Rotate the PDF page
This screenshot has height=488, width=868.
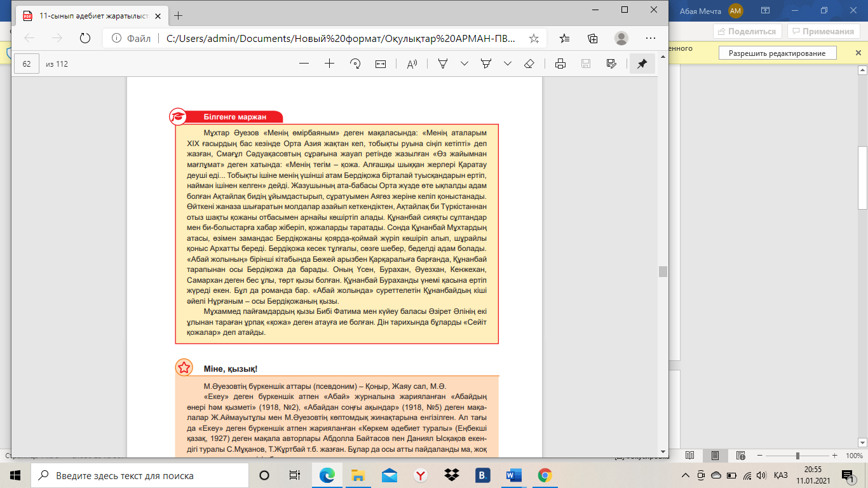(x=355, y=64)
